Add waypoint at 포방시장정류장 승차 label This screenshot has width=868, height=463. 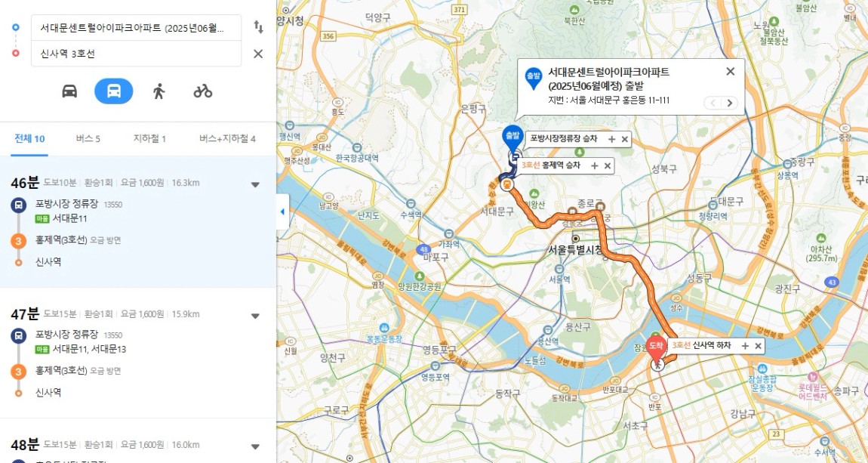[611, 139]
